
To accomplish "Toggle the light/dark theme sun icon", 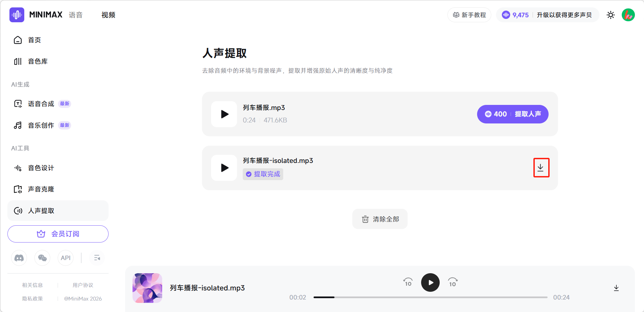I will tap(610, 15).
